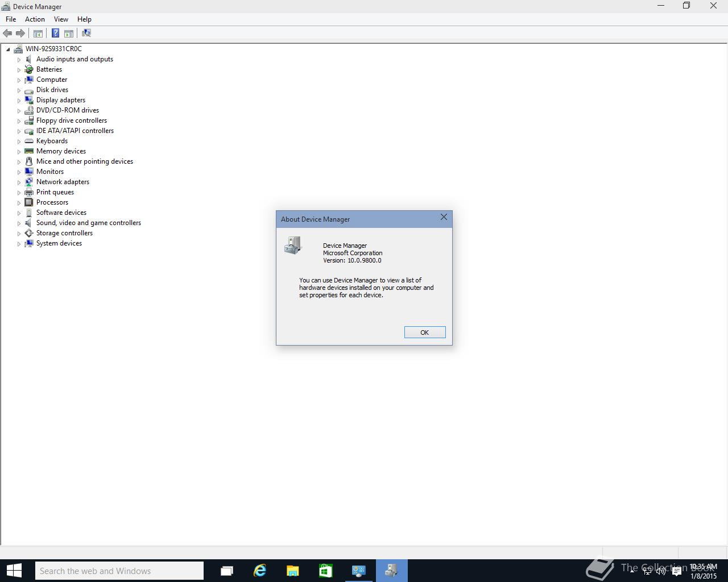Select the Storage controllers icon
The image size is (728, 582).
coord(29,233)
